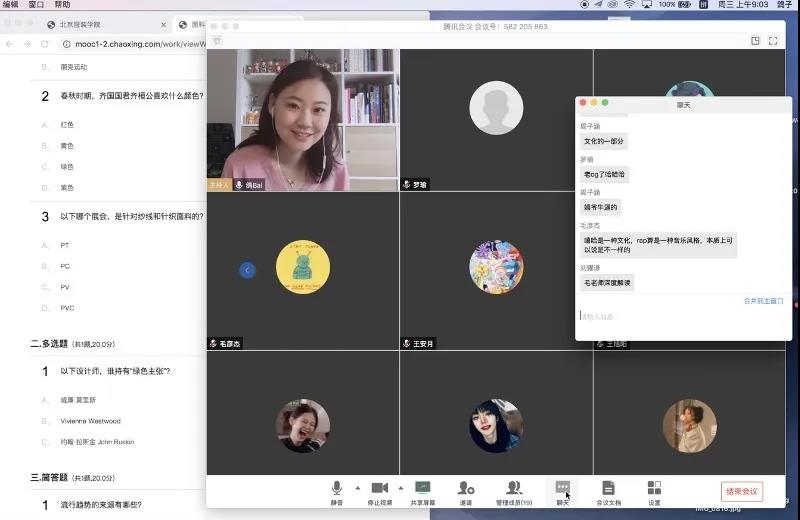Open the 邀请 invite icon
The width and height of the screenshot is (800, 520).
pyautogui.click(x=466, y=488)
